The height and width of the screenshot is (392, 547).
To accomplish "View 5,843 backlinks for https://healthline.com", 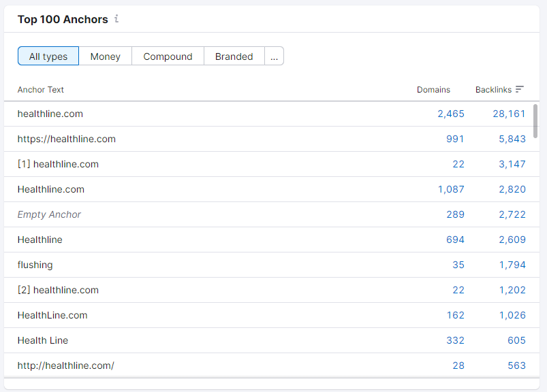I will point(512,139).
